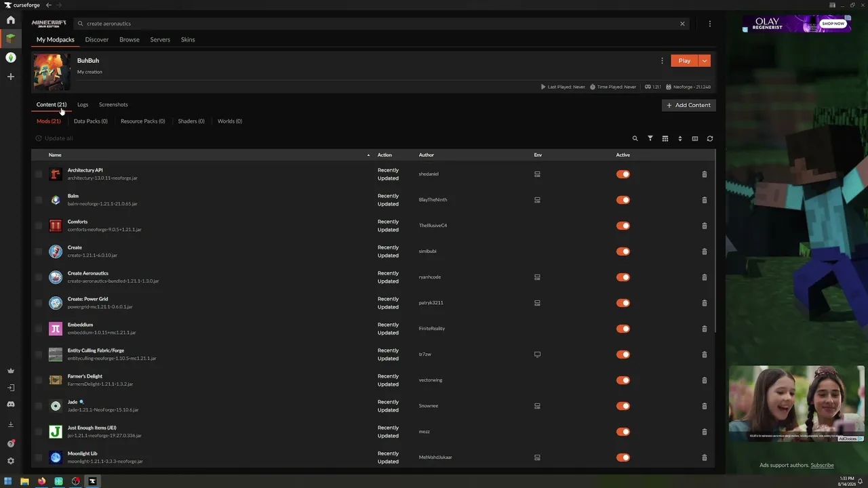868x488 pixels.
Task: Toggle the Comforts mod off
Action: 623,226
